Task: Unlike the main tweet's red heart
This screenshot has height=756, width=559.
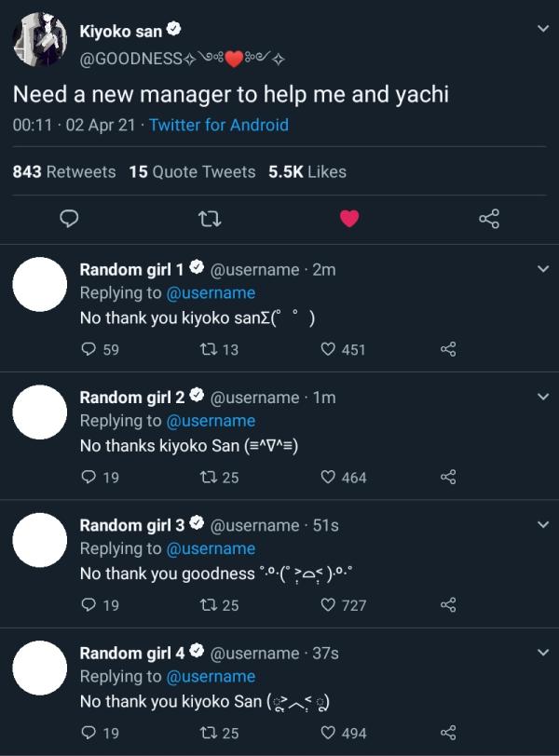Action: coord(349,219)
